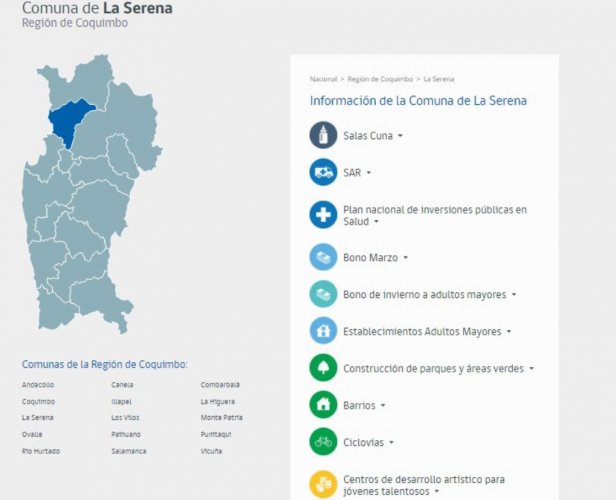This screenshot has width=616, height=500.
Task: Click the Bono Marzo label
Action: (370, 258)
